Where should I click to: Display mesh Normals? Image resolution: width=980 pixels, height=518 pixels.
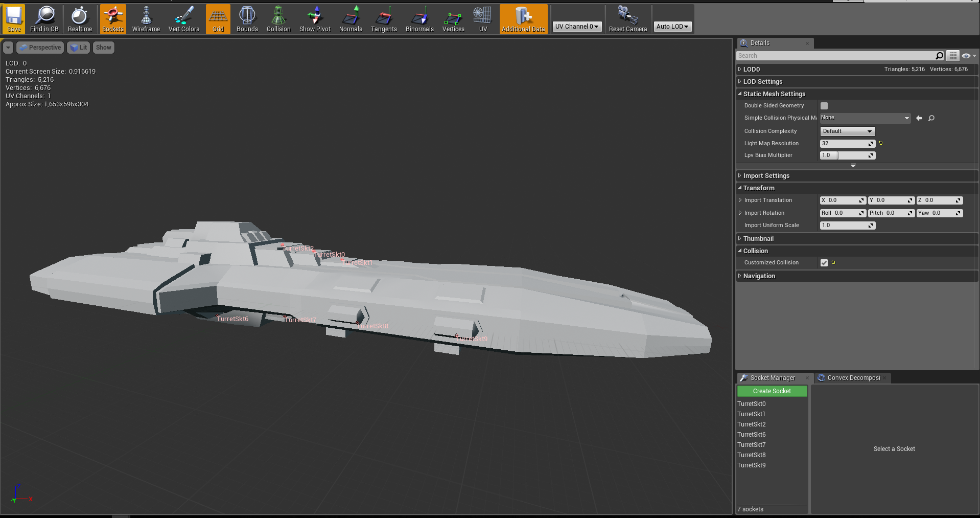point(351,19)
